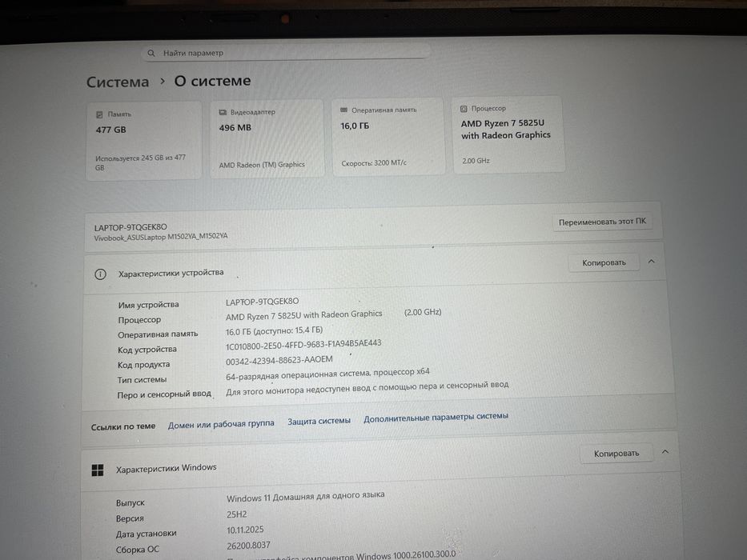747x560 pixels.
Task: Click 'Тип системы' label
Action: [x=142, y=380]
